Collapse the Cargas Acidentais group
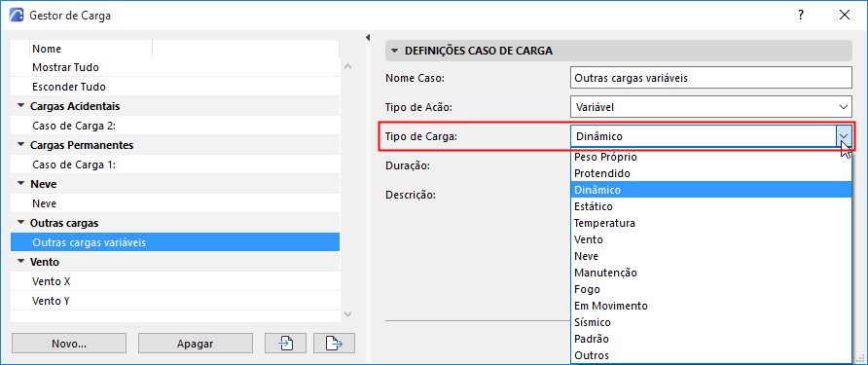Viewport: 868px width, 365px height. click(21, 106)
